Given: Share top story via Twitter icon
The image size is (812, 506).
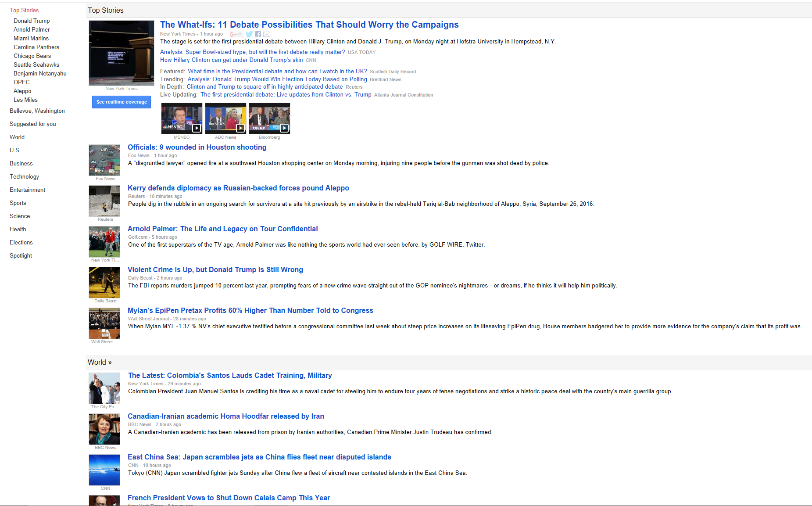Looking at the screenshot, I should (x=249, y=34).
